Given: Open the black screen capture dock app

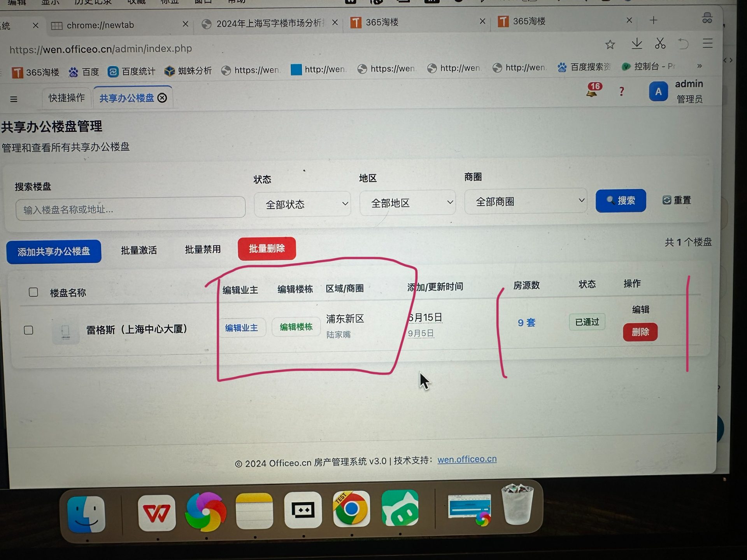Looking at the screenshot, I should [303, 510].
